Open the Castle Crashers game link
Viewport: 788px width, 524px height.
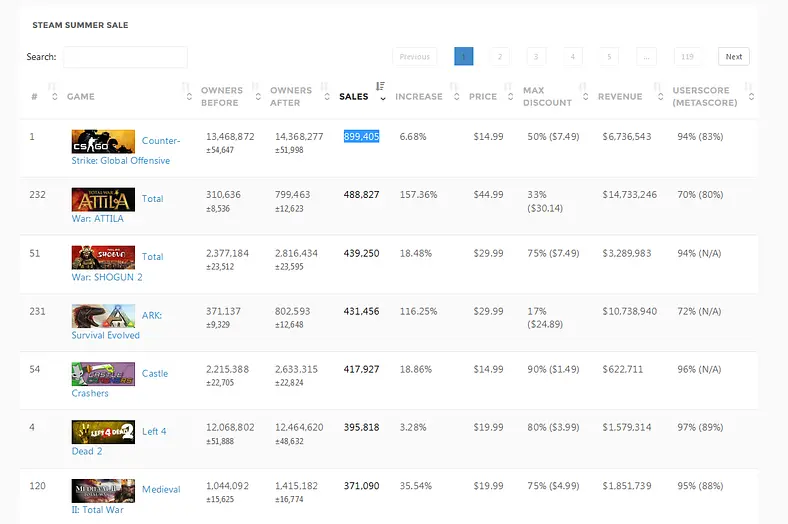[120, 383]
